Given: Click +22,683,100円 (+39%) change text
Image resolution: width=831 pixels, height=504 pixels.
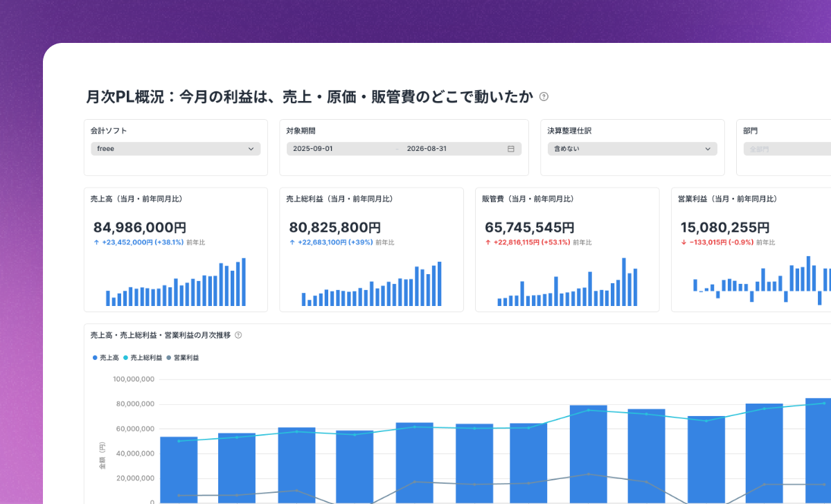Looking at the screenshot, I should click(x=335, y=243).
